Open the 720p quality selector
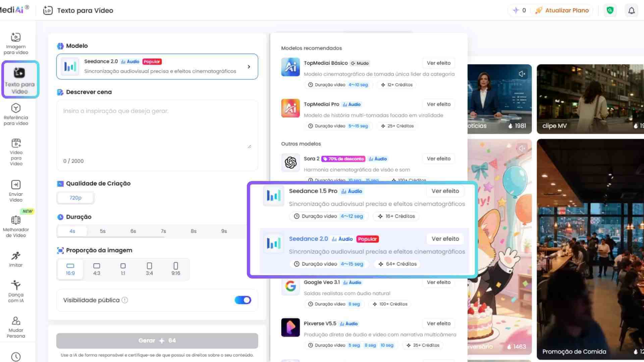644x362 pixels. (75, 197)
